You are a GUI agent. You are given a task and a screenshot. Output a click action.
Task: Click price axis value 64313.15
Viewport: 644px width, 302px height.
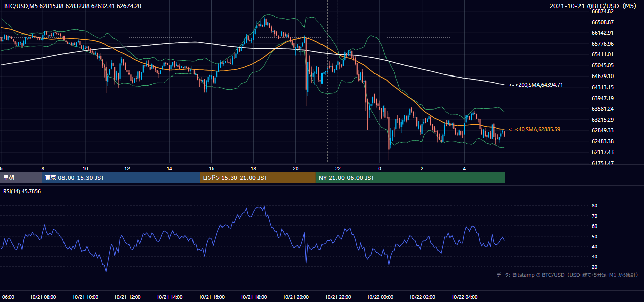(x=602, y=87)
